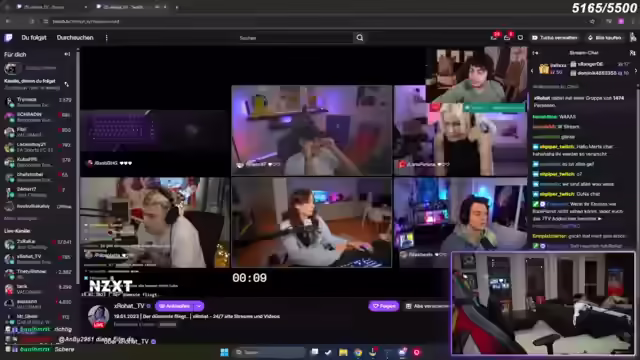Open File Explorer from the taskbar
The width and height of the screenshot is (640, 360).
[343, 352]
